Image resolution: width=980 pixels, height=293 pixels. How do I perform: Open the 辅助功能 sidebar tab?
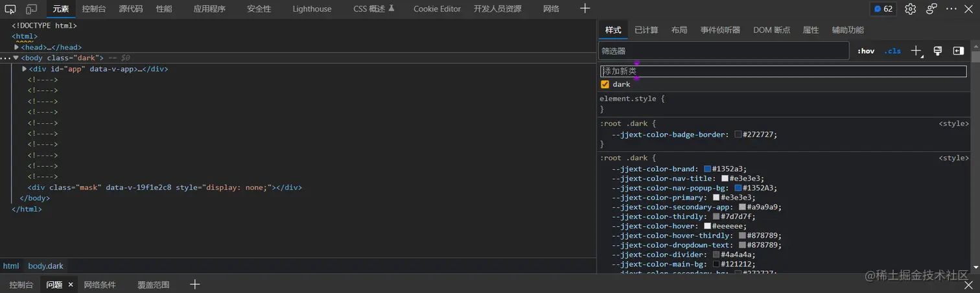coord(848,30)
